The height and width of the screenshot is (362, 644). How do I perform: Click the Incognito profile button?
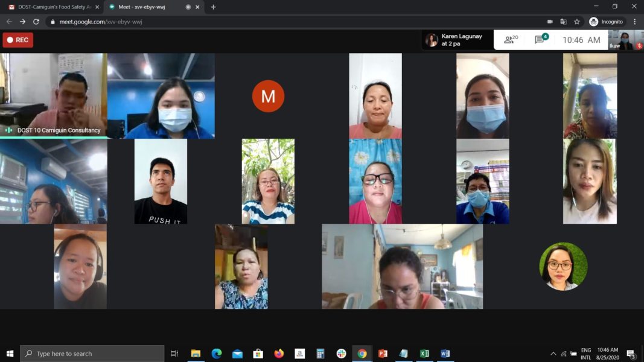(x=606, y=22)
